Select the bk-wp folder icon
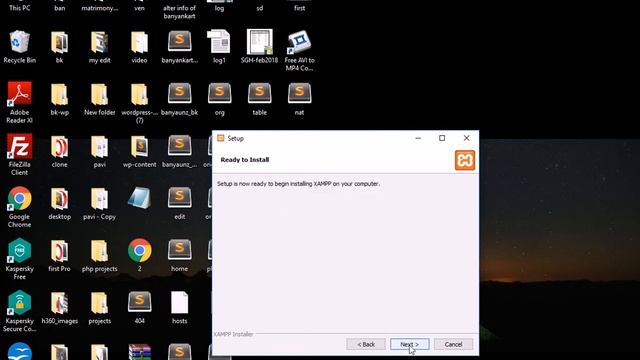 click(60, 95)
